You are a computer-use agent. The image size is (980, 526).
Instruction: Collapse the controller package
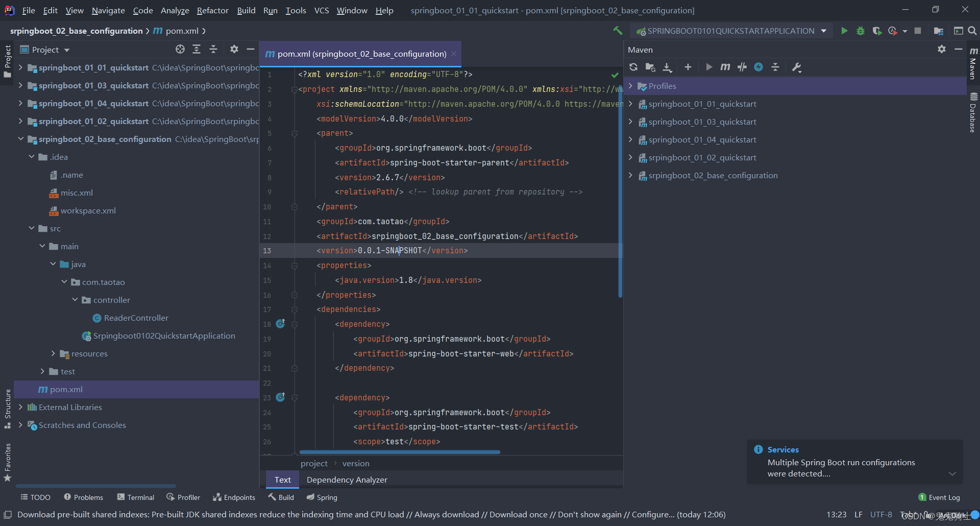[x=75, y=300]
